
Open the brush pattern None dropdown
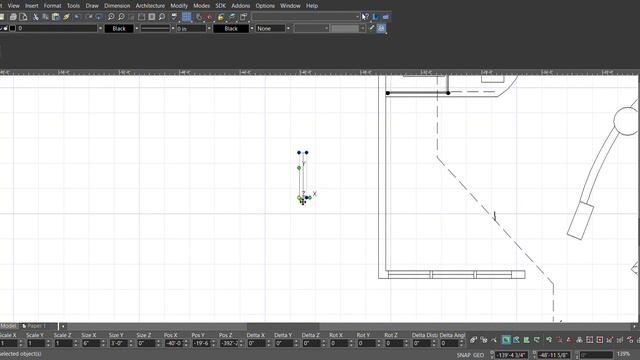click(x=288, y=29)
